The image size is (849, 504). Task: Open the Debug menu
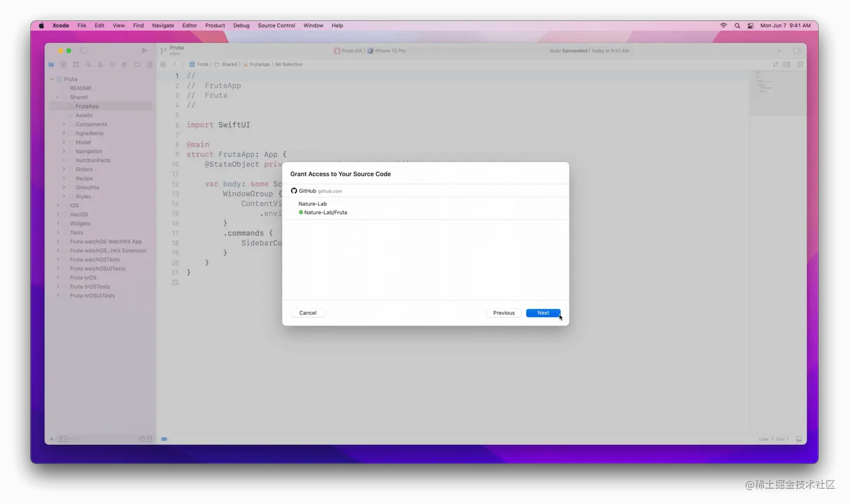241,25
